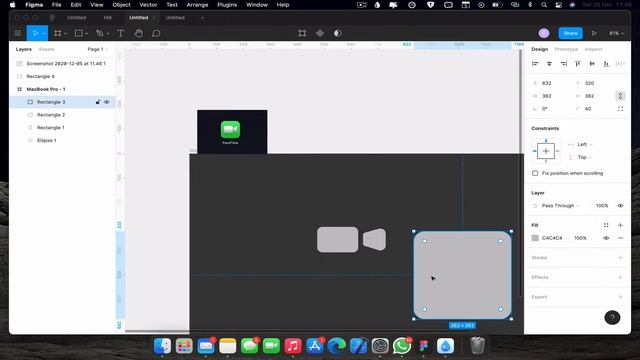Open the Vector menu
The height and width of the screenshot is (360, 640).
pos(148,5)
